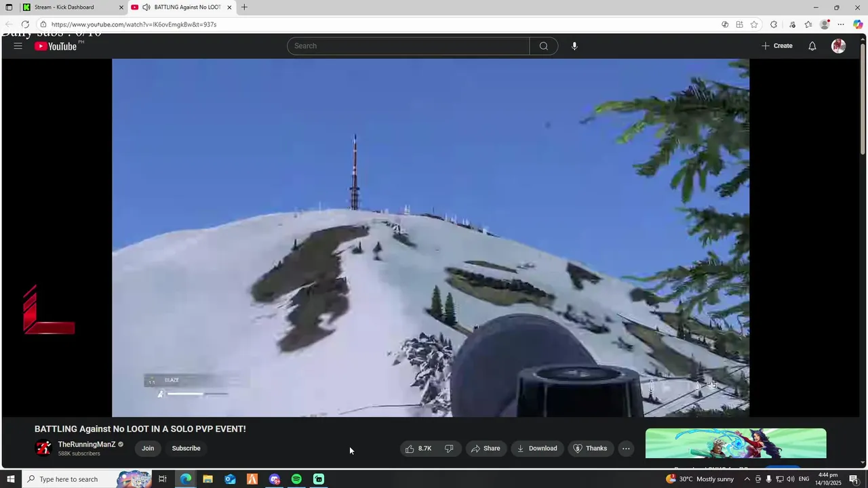Open YouTube notifications bell
The width and height of the screenshot is (868, 488).
(812, 46)
